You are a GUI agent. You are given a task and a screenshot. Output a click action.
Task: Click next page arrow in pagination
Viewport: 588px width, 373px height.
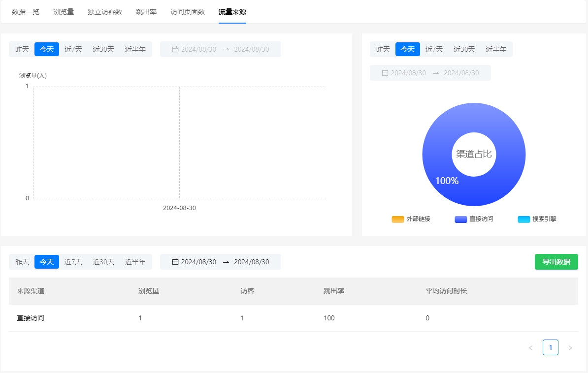[570, 348]
